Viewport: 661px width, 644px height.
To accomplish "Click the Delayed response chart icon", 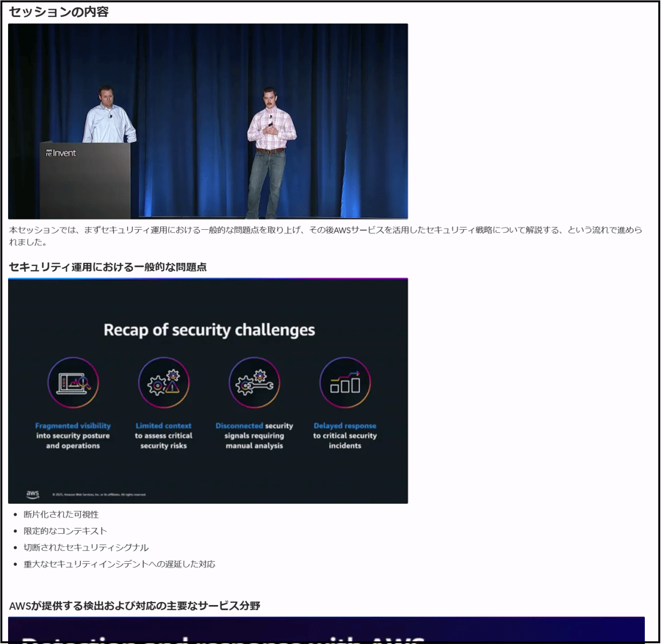I will pyautogui.click(x=344, y=382).
